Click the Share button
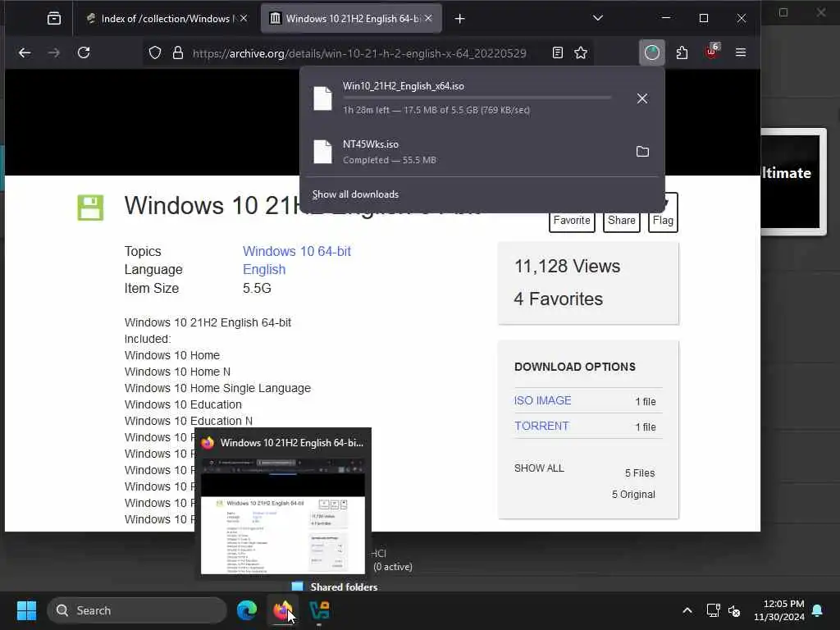Screen dimensions: 840x630 click(622, 220)
